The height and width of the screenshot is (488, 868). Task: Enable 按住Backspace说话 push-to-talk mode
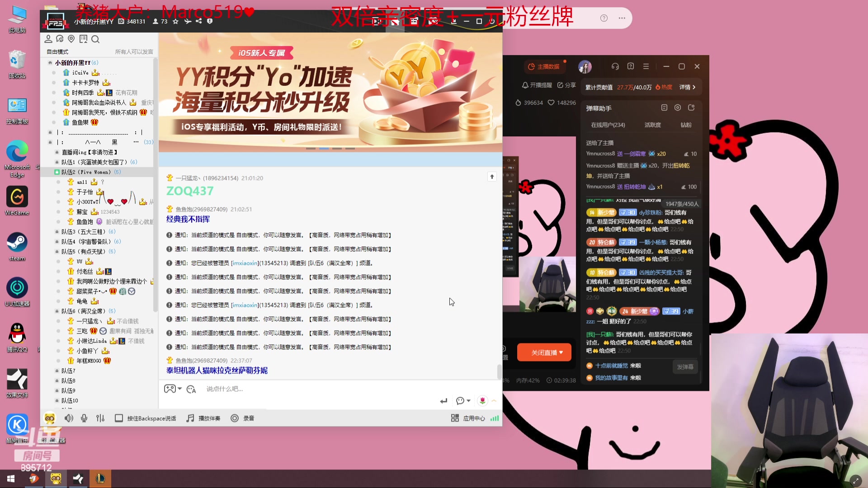145,418
